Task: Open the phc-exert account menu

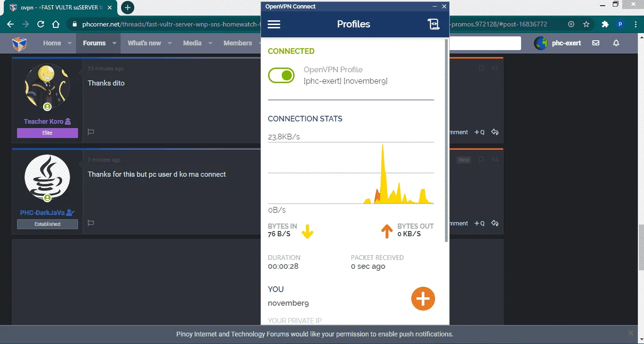Action: (x=558, y=43)
